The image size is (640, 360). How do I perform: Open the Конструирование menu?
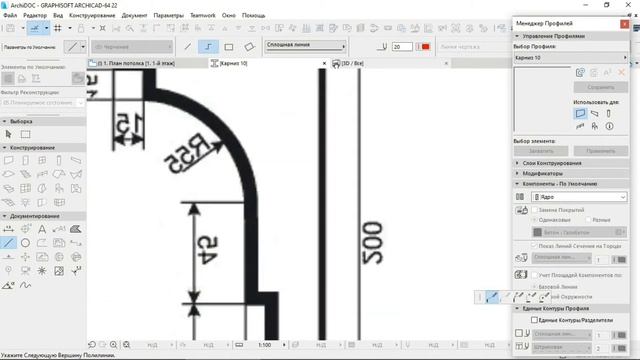coord(92,15)
